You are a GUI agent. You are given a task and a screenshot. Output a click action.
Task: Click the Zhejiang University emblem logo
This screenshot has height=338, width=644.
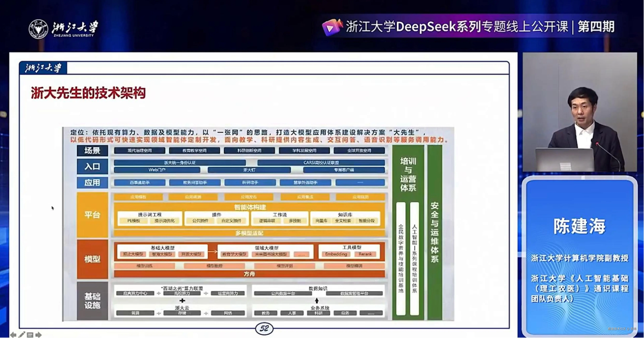pyautogui.click(x=38, y=29)
